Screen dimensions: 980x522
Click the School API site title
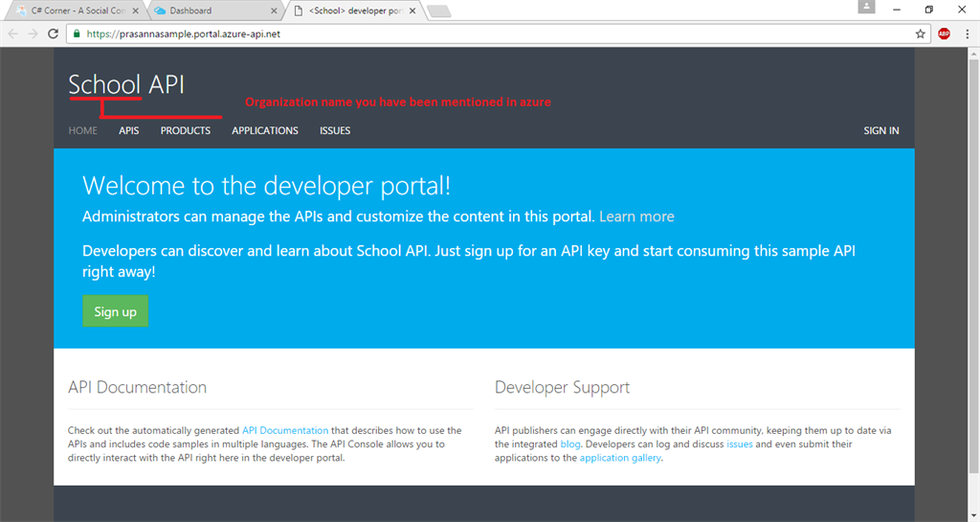[x=126, y=84]
